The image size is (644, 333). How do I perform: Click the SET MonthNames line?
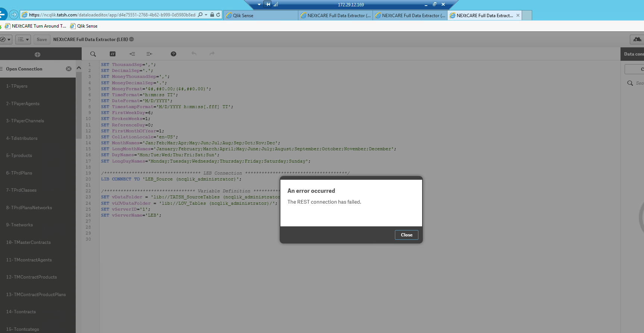point(190,143)
